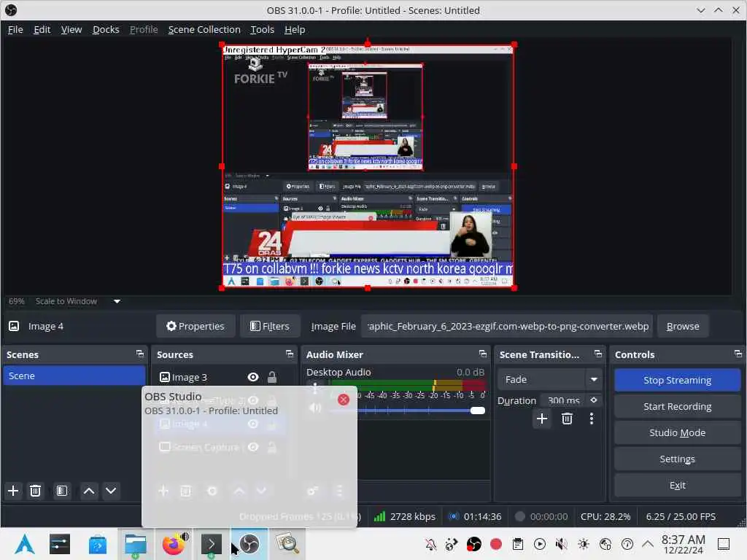Open the Help menu
The image size is (747, 560).
(295, 29)
